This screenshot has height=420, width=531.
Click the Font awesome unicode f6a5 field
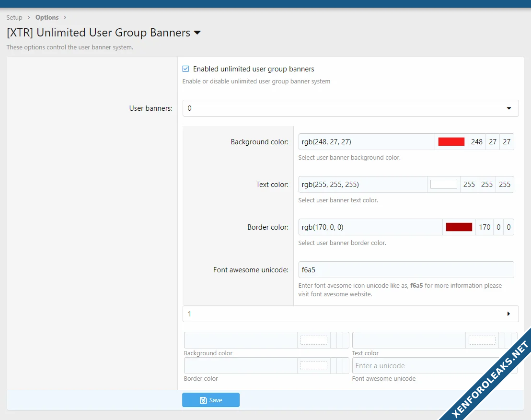click(405, 270)
